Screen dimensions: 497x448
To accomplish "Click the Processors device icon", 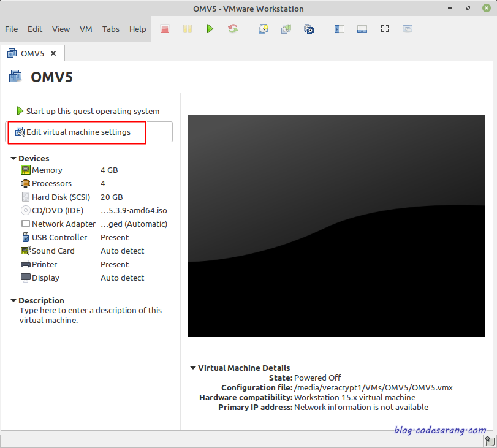I will coord(25,183).
